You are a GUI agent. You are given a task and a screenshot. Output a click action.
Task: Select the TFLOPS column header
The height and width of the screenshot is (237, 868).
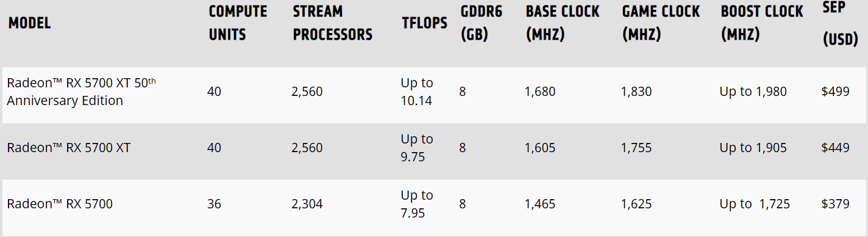coord(424,23)
